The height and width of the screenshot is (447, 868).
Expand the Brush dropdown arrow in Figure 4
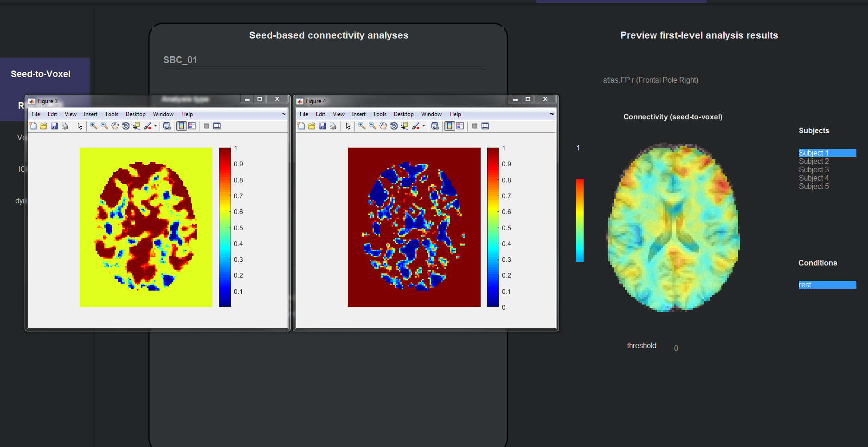pyautogui.click(x=424, y=126)
